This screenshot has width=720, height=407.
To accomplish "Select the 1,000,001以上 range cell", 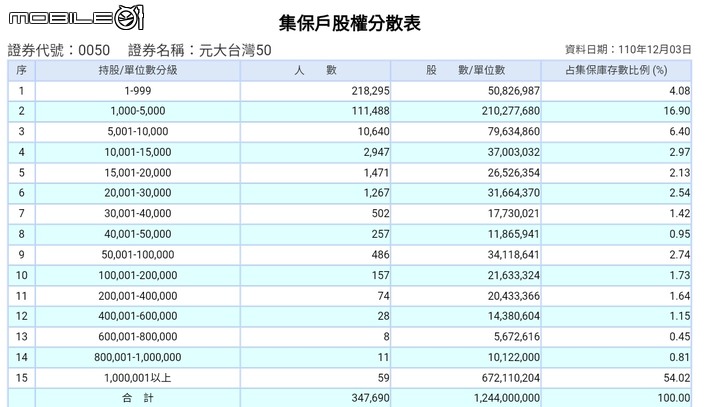I will point(138,378).
